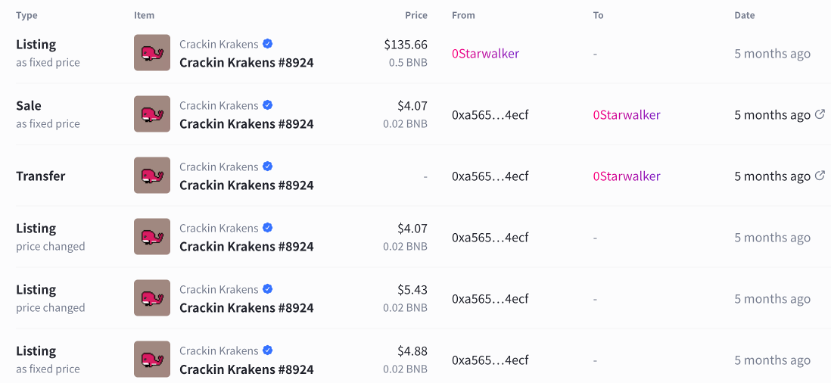Open external link icon on Sale row
This screenshot has width=832, height=384.
[820, 115]
